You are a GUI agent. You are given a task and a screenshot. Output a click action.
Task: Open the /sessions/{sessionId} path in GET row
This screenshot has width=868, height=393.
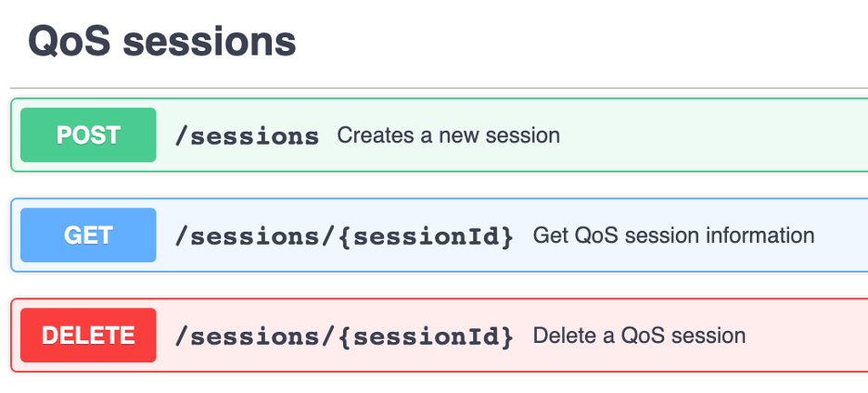click(343, 236)
